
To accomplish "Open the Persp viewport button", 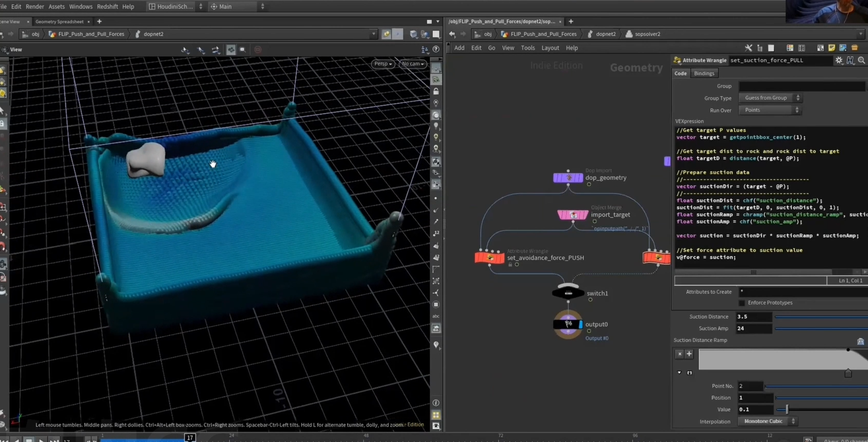I will 383,63.
